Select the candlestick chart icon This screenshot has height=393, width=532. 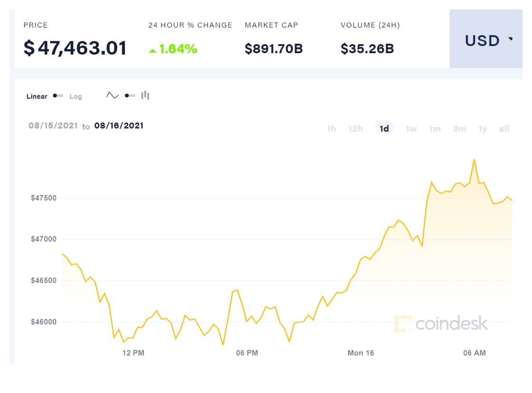[x=145, y=95]
